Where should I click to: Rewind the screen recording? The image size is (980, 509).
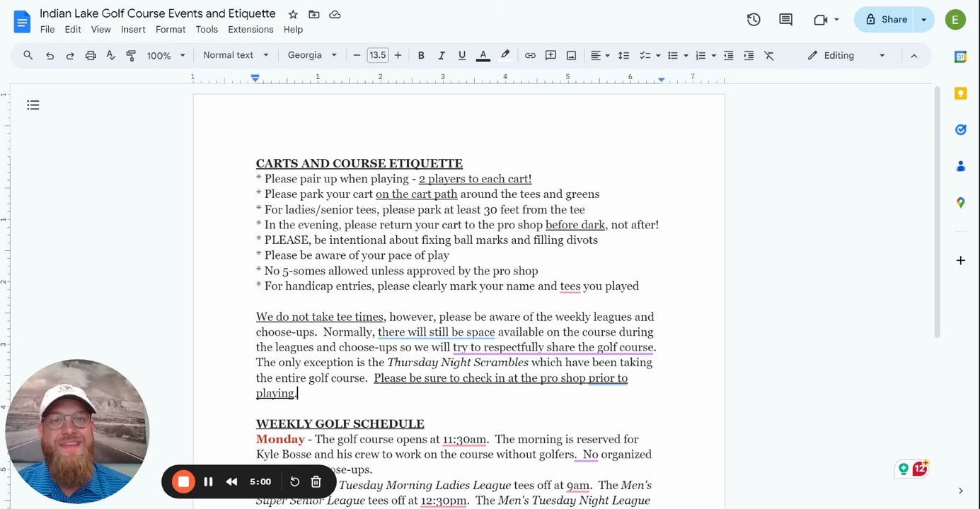(231, 481)
